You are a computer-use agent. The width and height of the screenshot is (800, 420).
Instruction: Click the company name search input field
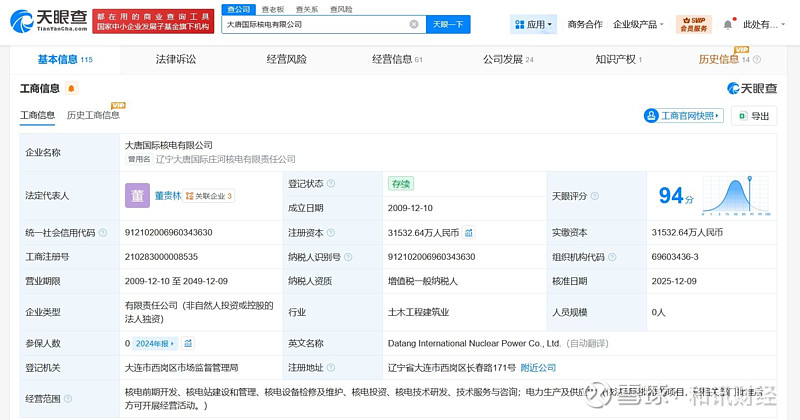point(315,24)
